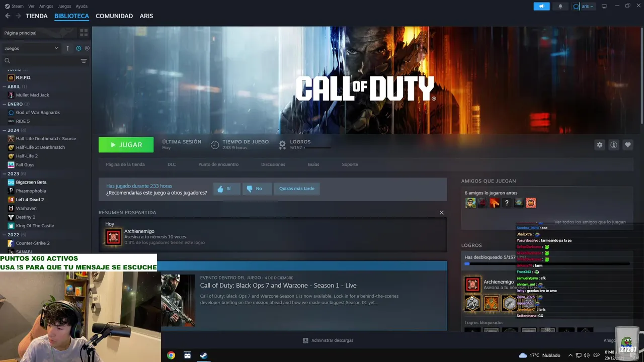
Task: Click the Bigscreen Beta icon
Action: [x=11, y=182]
